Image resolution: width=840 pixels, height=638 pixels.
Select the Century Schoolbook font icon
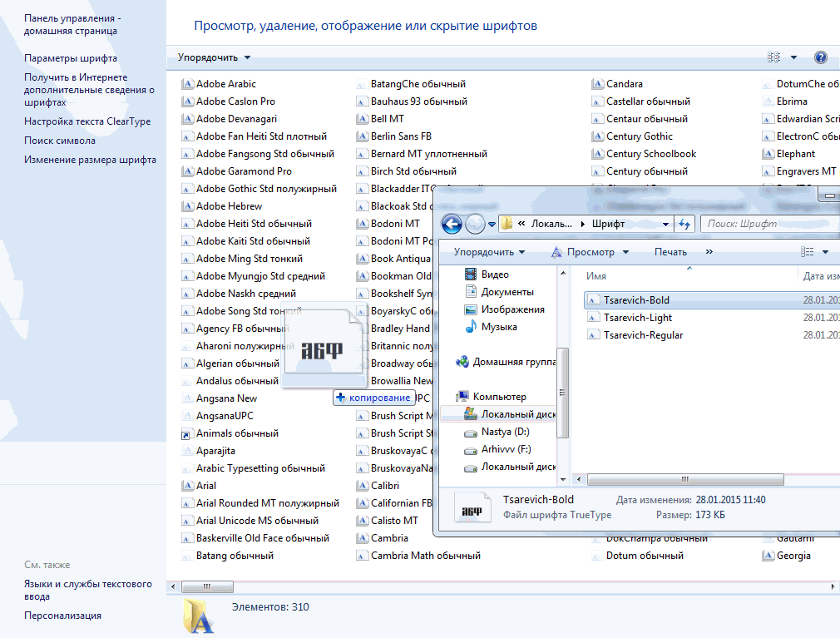(x=597, y=154)
